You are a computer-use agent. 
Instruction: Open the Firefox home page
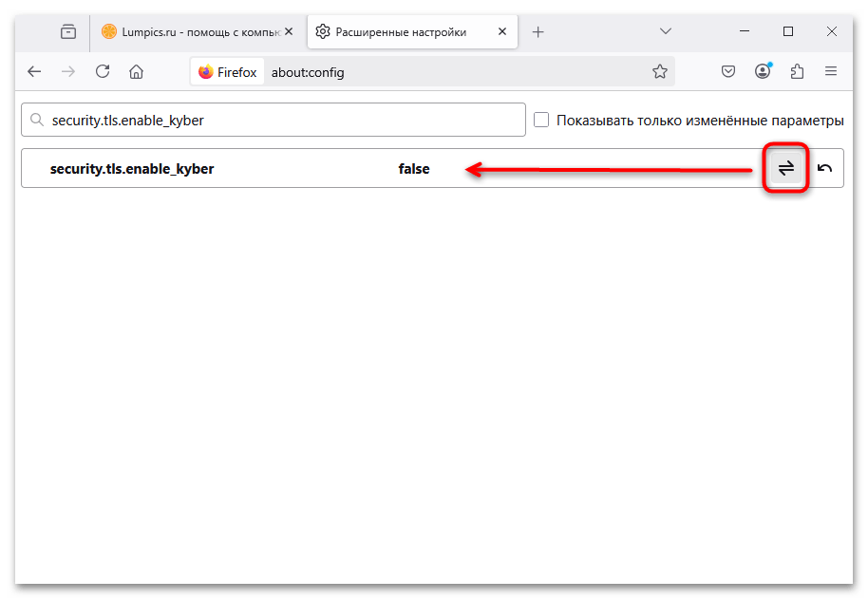coord(136,71)
